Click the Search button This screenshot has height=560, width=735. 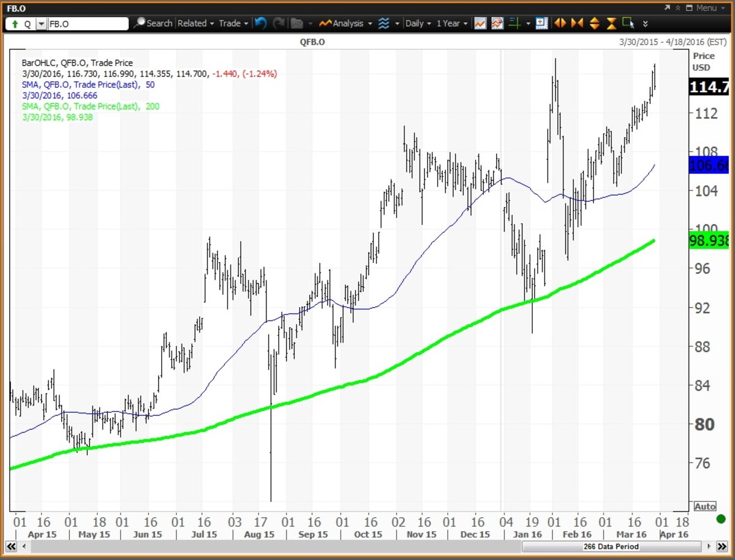pos(153,23)
